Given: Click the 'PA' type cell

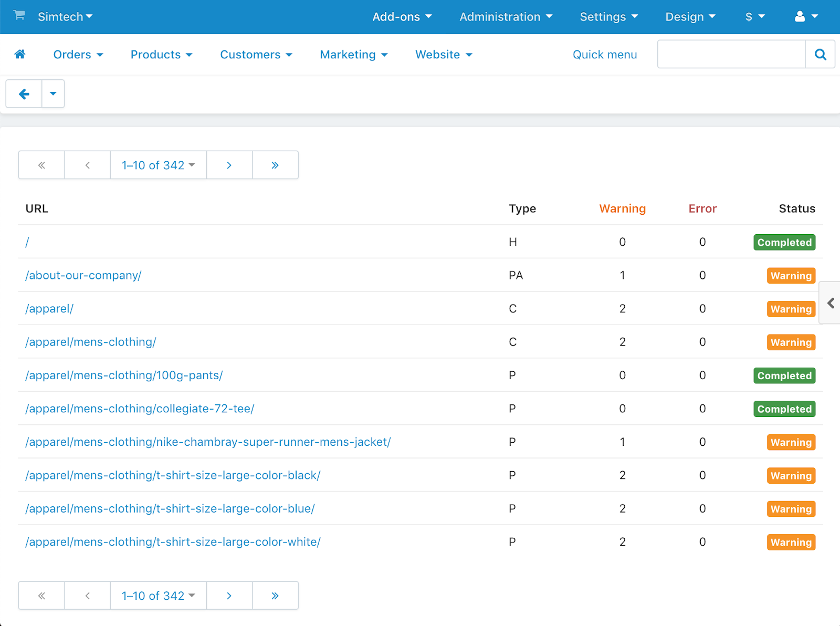Looking at the screenshot, I should (x=516, y=275).
